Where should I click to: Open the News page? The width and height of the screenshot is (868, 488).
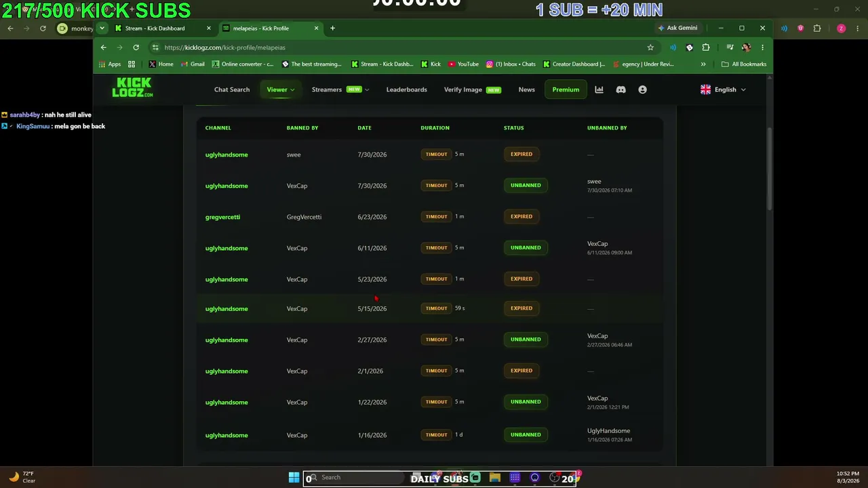(x=526, y=89)
